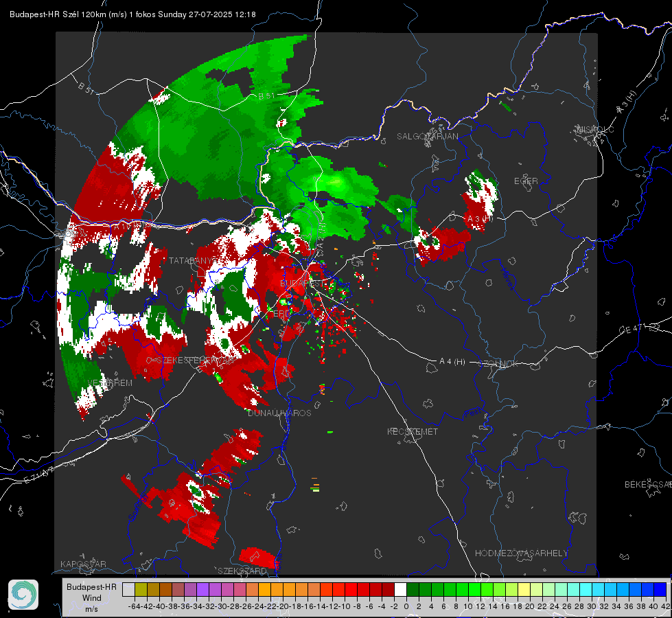Click the Heves county label
Image resolution: width=672 pixels, height=618 pixels.
coord(508,279)
